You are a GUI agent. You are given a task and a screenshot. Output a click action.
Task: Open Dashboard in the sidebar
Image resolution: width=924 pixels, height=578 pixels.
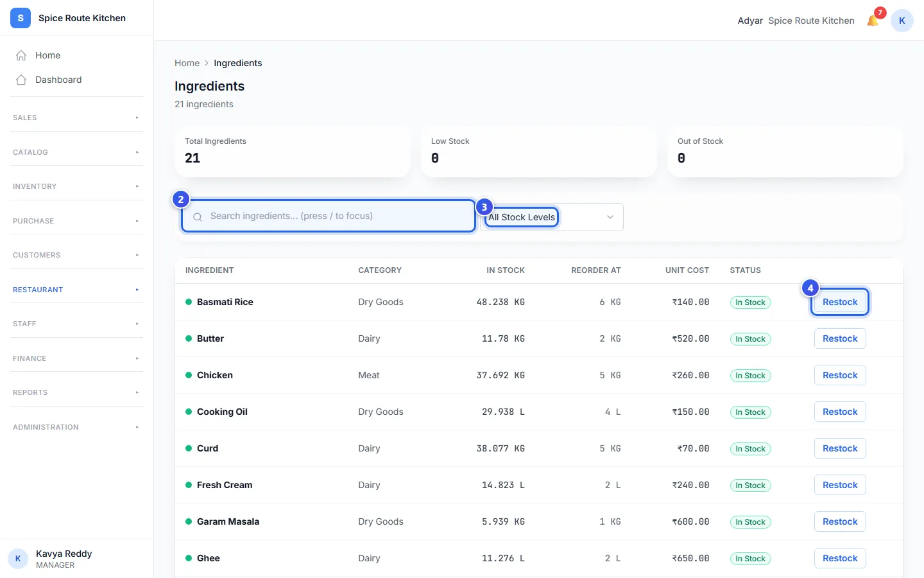tap(76, 80)
